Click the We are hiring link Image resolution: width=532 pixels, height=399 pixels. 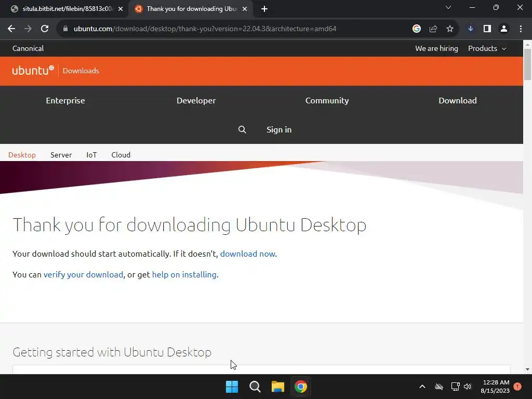pyautogui.click(x=436, y=48)
